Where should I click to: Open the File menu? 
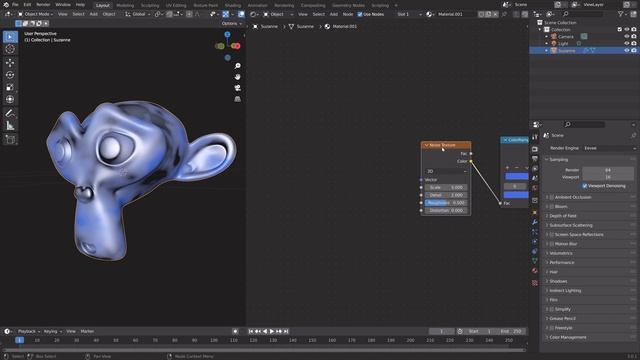[x=15, y=4]
